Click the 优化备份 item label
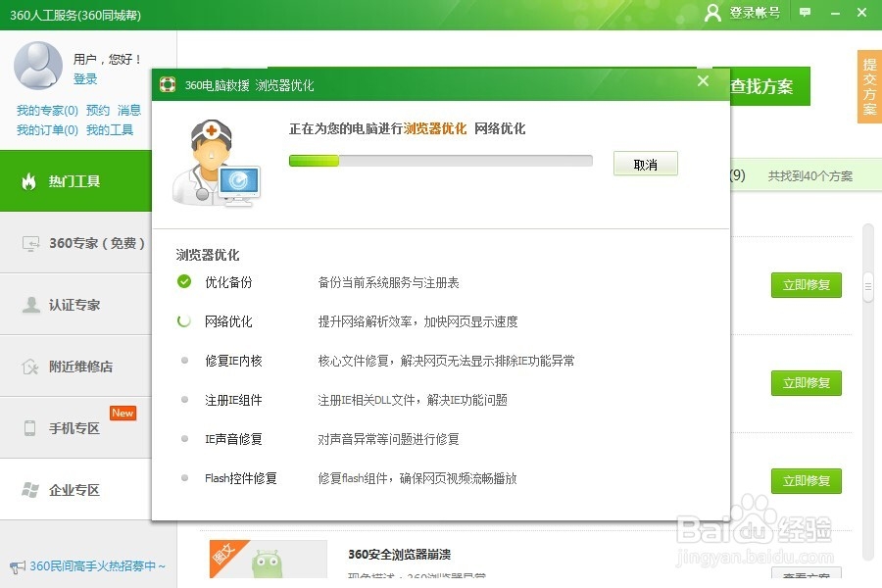 [228, 282]
